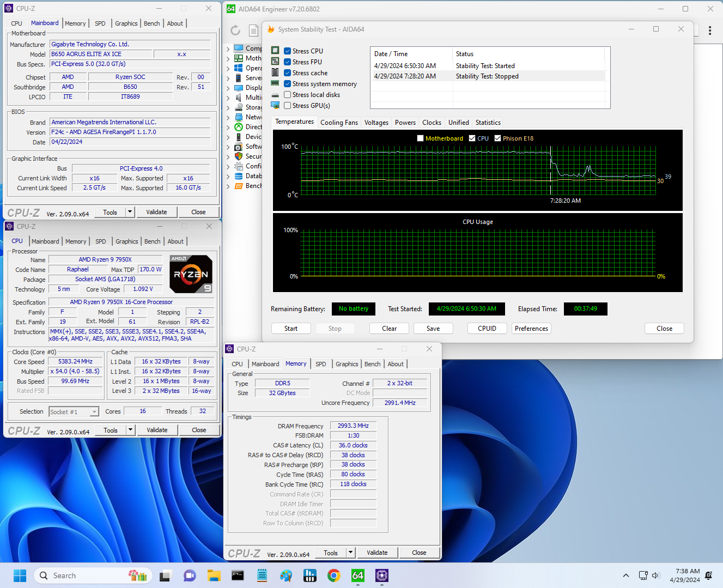Click Start in System Stability Test
The image size is (723, 588).
291,329
